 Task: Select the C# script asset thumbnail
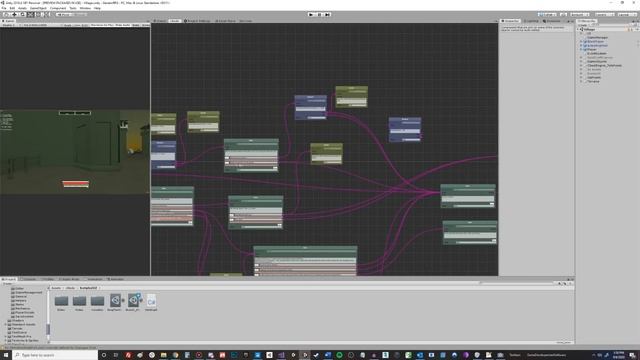click(x=151, y=301)
